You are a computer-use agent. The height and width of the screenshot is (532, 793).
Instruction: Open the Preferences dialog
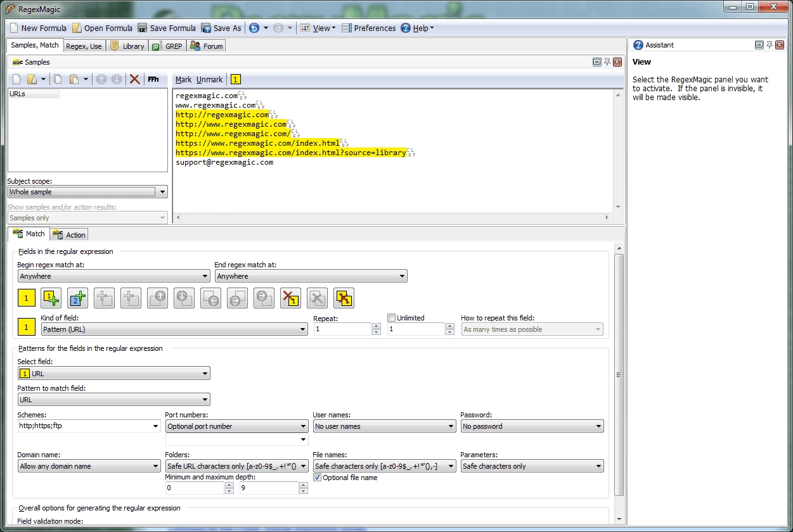click(368, 28)
